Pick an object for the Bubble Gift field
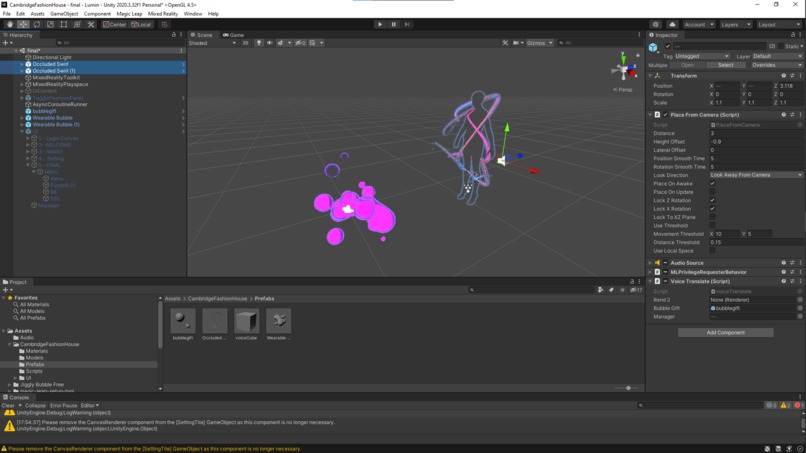The image size is (806, 453). 799,308
